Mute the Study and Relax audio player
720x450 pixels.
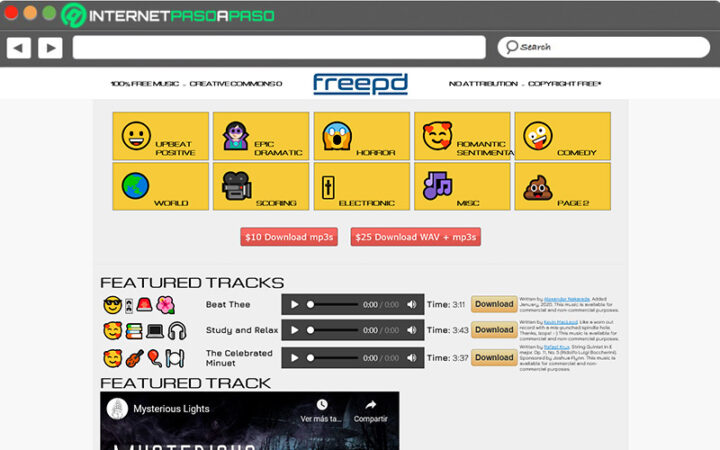point(412,330)
